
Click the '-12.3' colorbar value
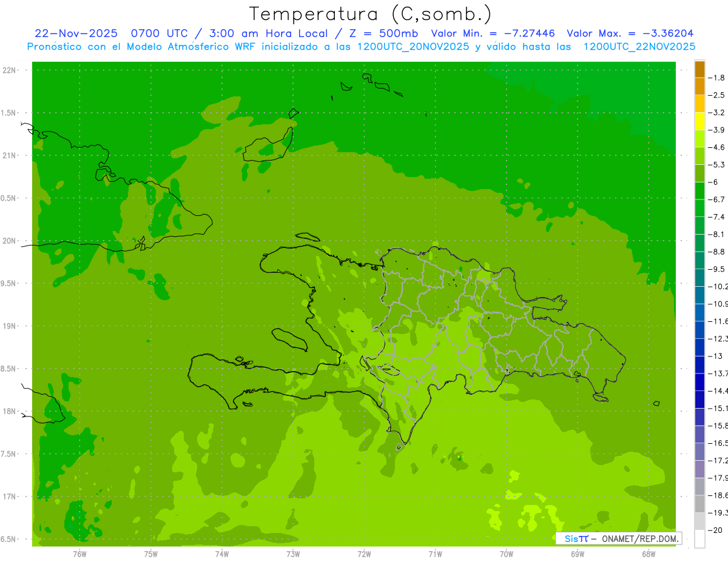718,338
